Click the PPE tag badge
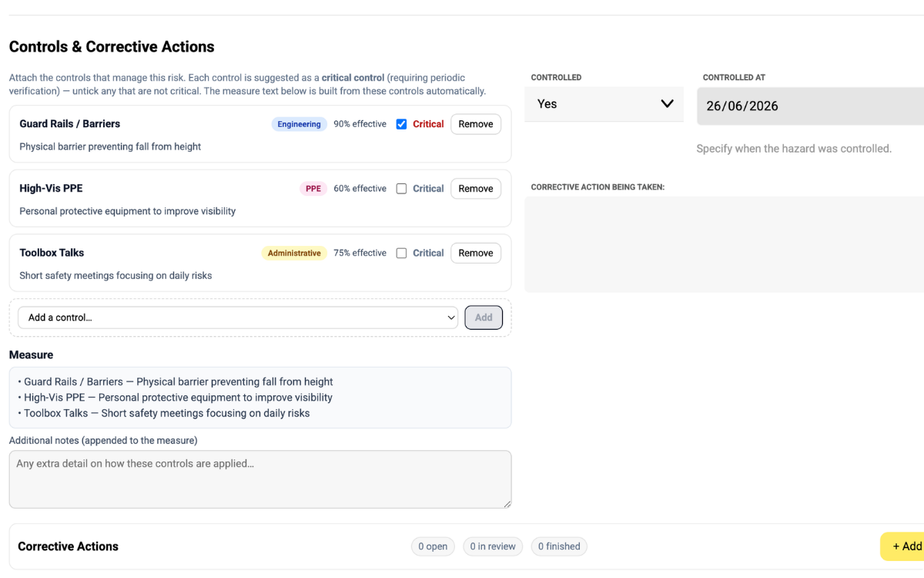The image size is (924, 578). click(x=313, y=189)
